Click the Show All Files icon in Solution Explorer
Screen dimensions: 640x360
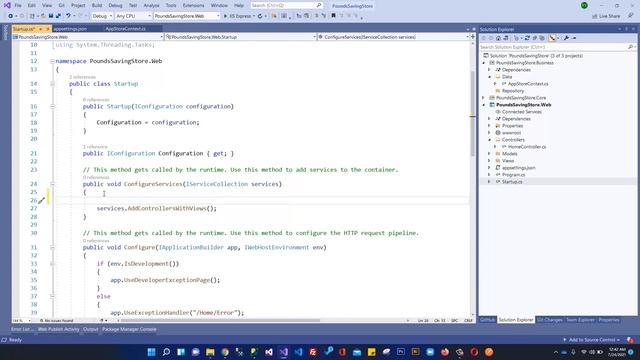coord(542,38)
